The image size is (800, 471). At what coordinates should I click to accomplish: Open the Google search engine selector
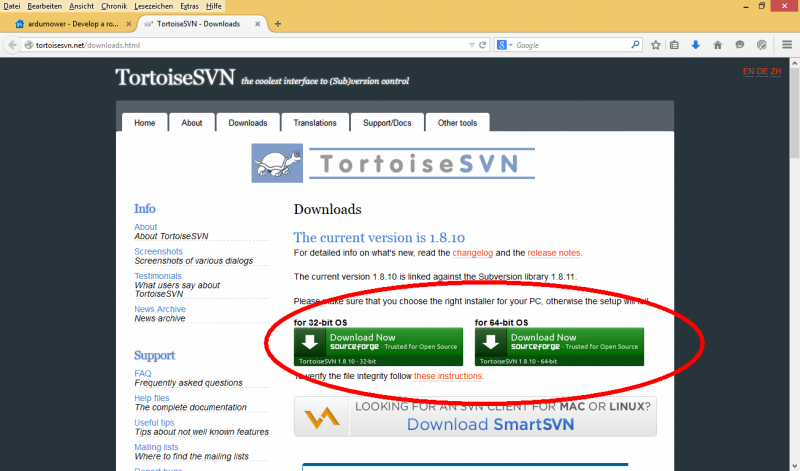coord(504,45)
